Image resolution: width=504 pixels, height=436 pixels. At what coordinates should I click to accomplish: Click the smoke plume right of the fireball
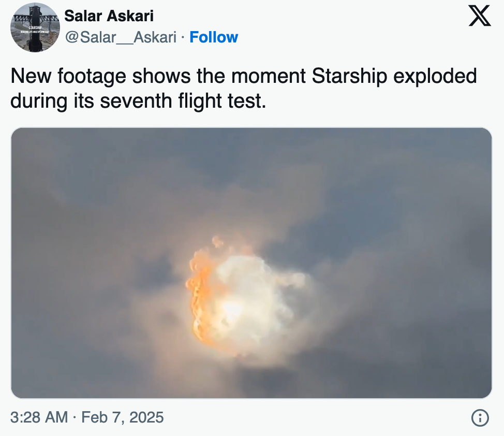pyautogui.click(x=292, y=279)
